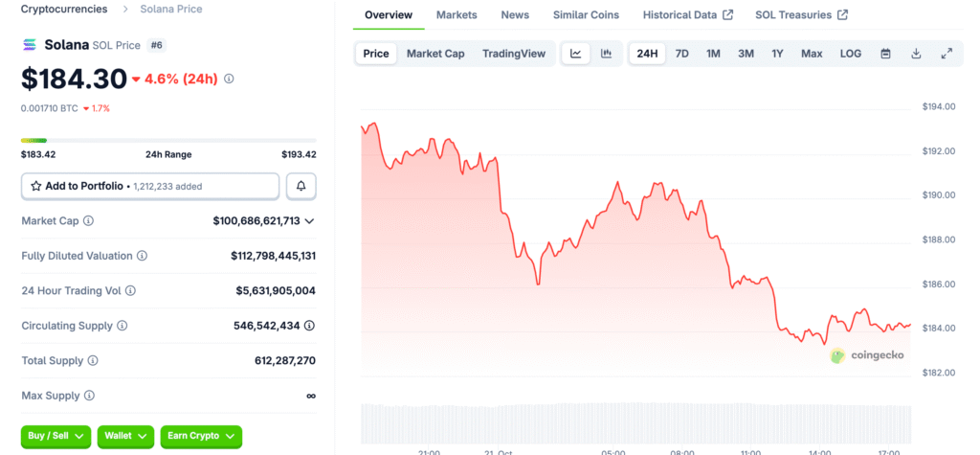The width and height of the screenshot is (980, 455).
Task: Click the Market Cap info icon
Action: pyautogui.click(x=89, y=221)
